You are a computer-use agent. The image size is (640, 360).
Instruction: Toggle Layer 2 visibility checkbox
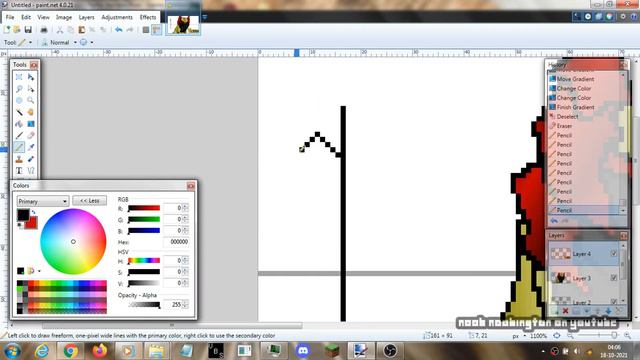pos(613,302)
